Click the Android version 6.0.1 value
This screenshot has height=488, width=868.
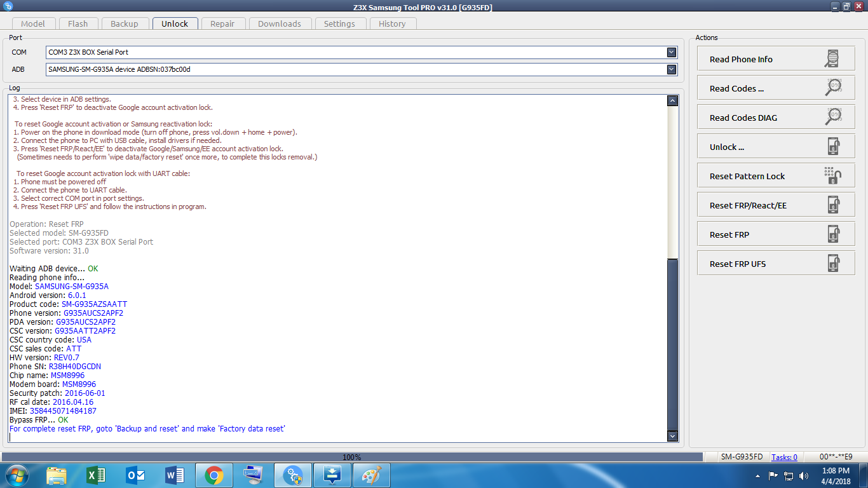[x=77, y=295]
